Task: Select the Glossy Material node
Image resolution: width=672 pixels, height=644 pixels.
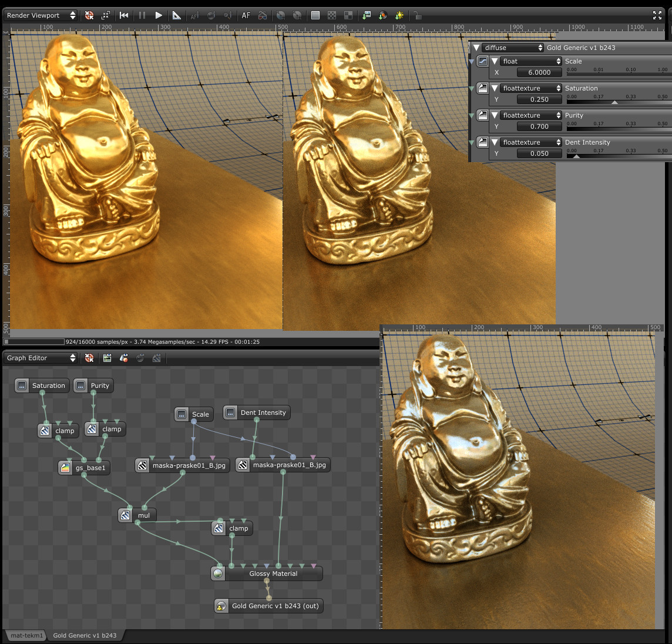Action: coord(267,573)
